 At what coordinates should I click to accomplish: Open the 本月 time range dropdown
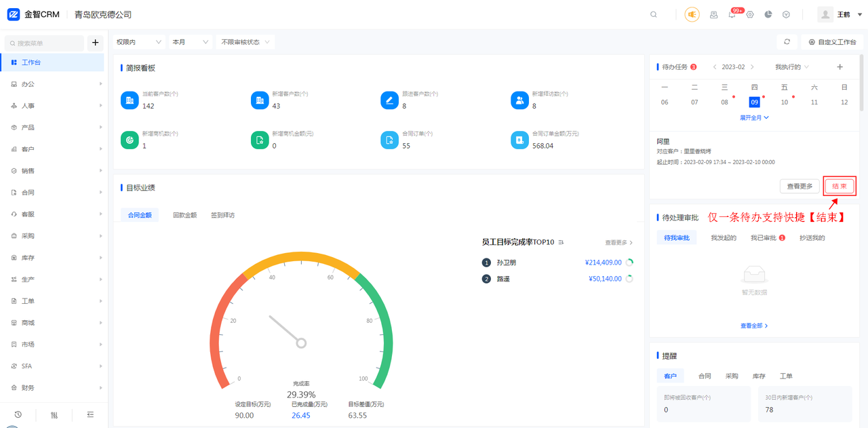pyautogui.click(x=191, y=42)
